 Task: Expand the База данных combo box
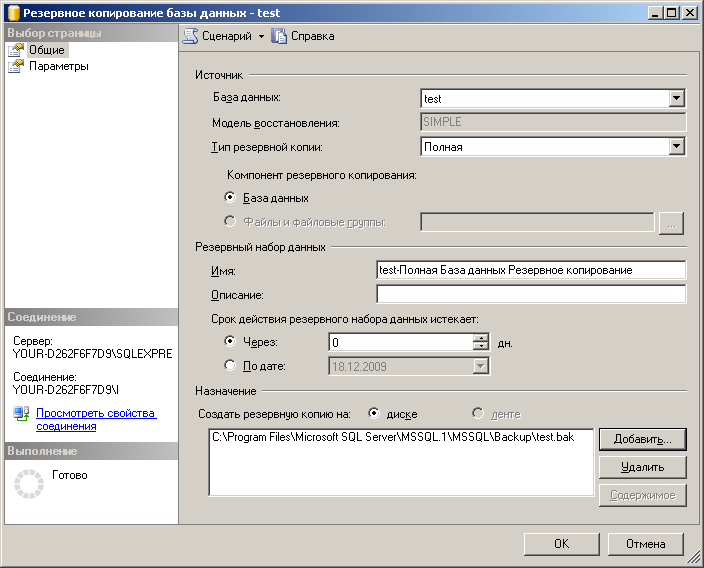point(676,98)
